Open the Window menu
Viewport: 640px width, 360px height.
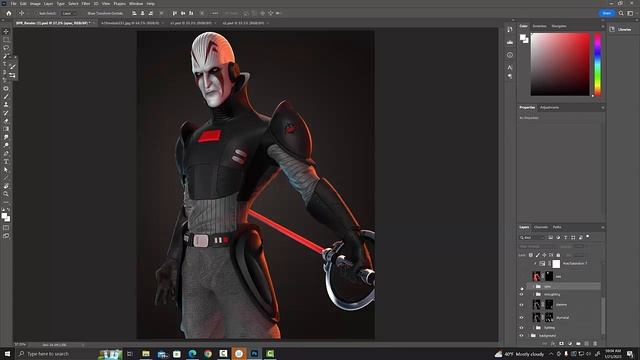click(x=136, y=3)
